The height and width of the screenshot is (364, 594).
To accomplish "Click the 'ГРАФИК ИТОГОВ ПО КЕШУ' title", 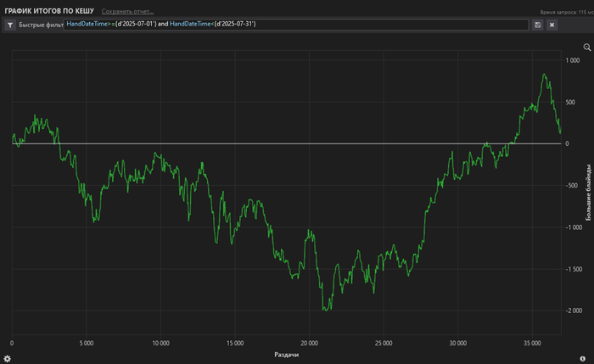I will 49,11.
